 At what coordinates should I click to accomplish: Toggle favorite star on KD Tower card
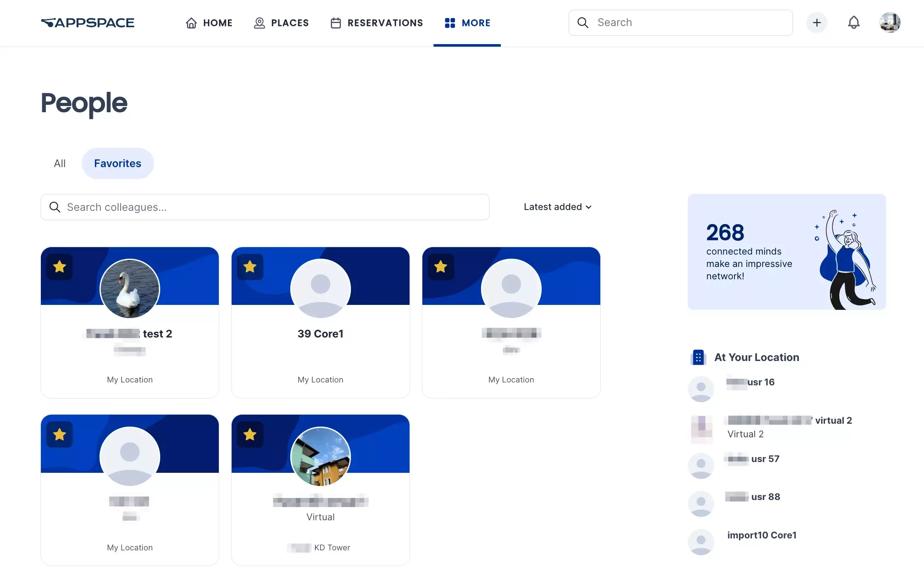pos(250,434)
